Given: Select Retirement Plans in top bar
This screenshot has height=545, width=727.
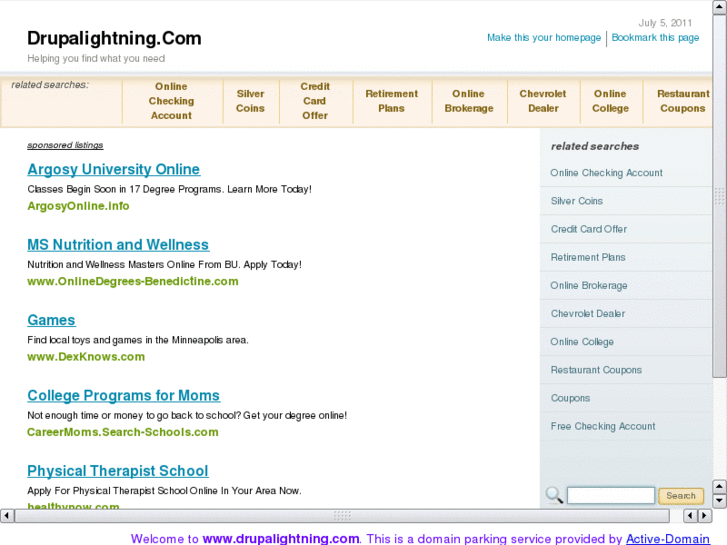Looking at the screenshot, I should tap(391, 101).
